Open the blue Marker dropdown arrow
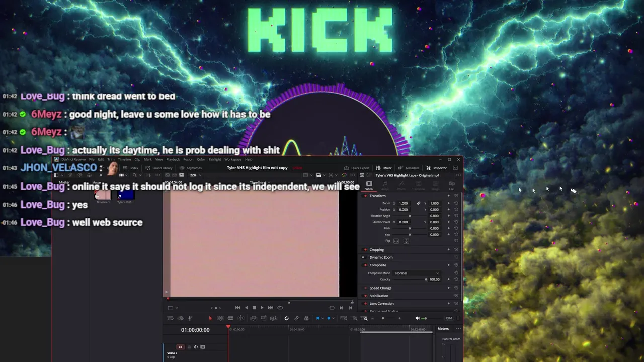644x362 pixels. [333, 318]
